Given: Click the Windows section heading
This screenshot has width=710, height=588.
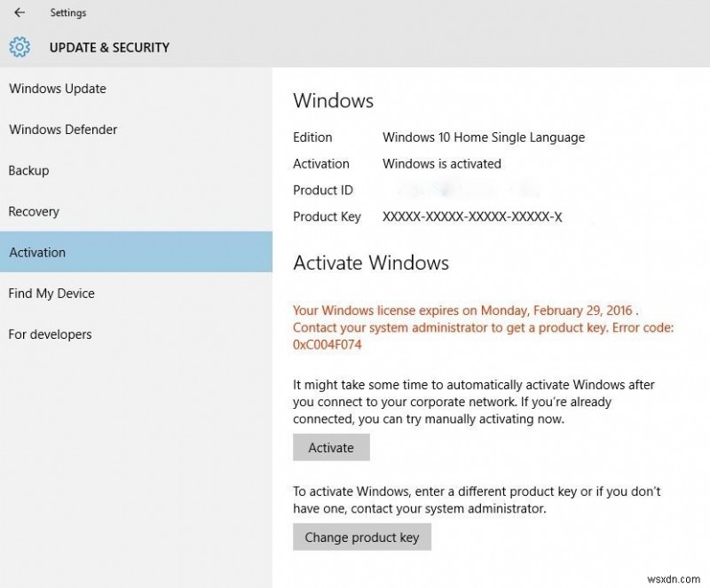Looking at the screenshot, I should coord(333,100).
